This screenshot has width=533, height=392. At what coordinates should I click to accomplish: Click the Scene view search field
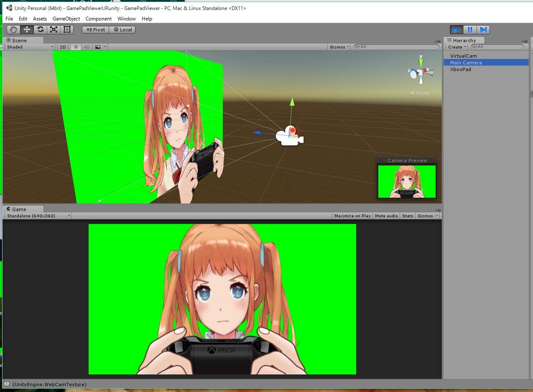396,47
